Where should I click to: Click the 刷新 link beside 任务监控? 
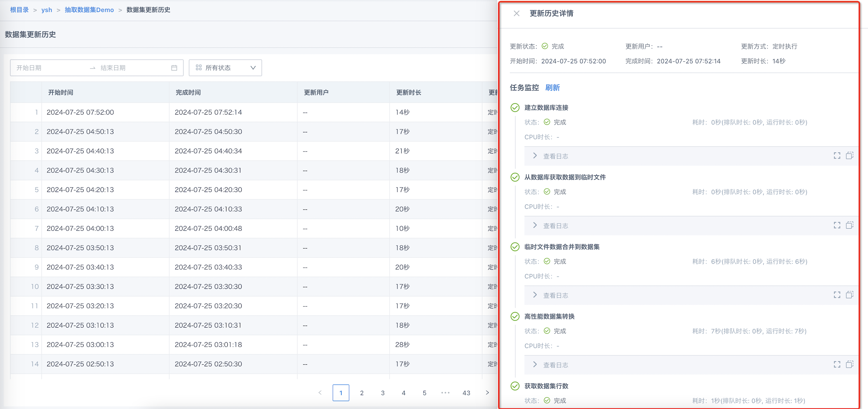point(552,88)
